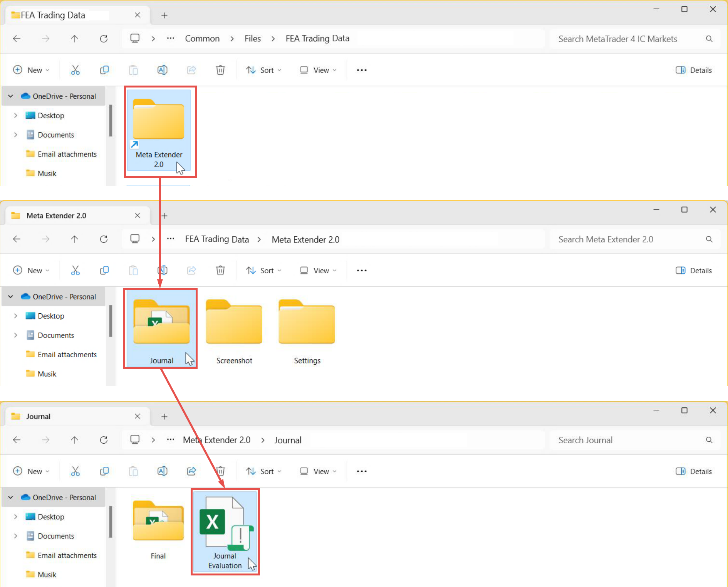728x587 pixels.
Task: Click Files breadcrumb in address bar
Action: coord(253,39)
